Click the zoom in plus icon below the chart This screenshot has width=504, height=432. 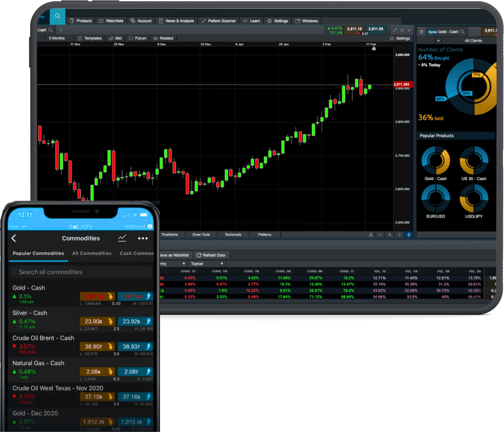(x=390, y=234)
